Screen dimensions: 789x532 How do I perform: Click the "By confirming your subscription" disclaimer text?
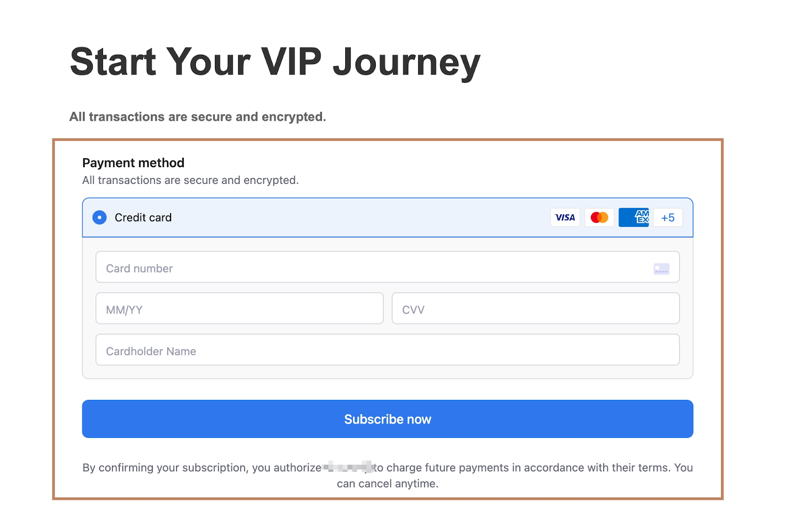click(202, 467)
